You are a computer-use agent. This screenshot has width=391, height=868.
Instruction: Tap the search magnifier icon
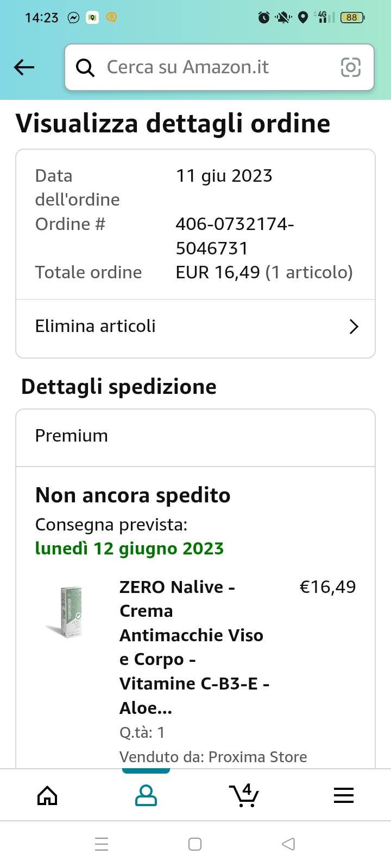(85, 68)
